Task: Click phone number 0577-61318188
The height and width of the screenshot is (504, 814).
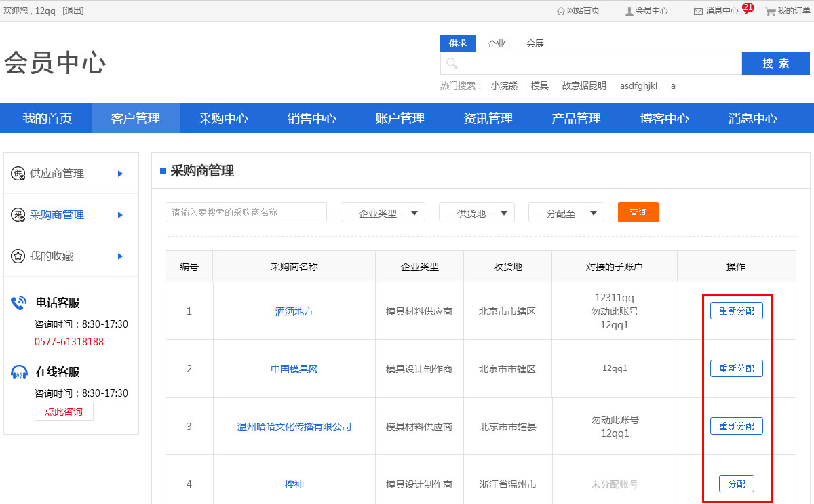Action: (x=69, y=342)
